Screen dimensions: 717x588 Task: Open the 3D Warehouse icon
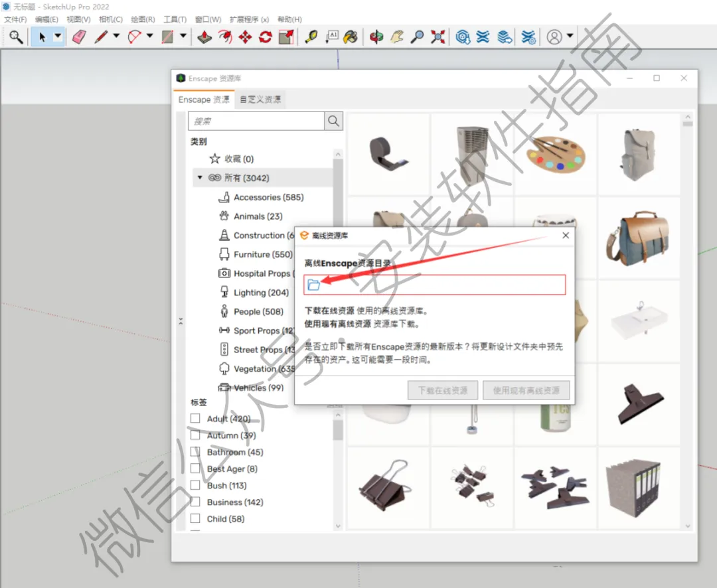tap(463, 37)
